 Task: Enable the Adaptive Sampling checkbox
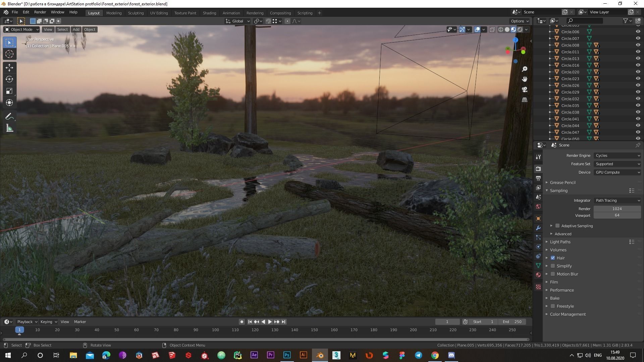(x=557, y=226)
